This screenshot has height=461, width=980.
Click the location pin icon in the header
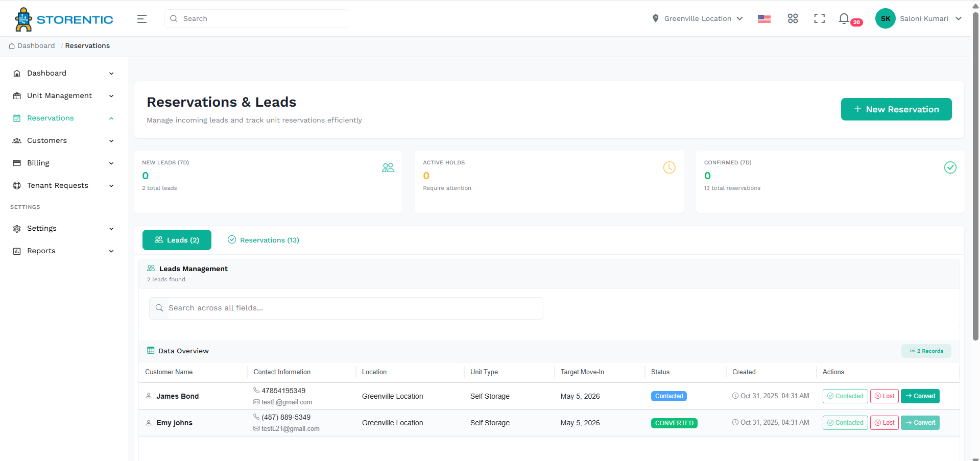pos(656,18)
